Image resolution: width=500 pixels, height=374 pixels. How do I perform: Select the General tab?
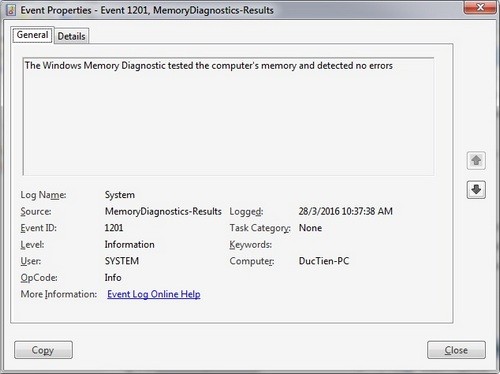pyautogui.click(x=32, y=35)
